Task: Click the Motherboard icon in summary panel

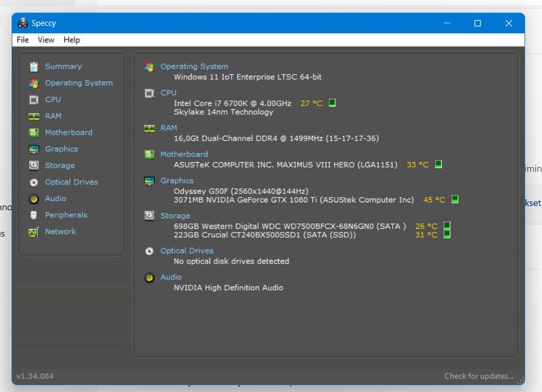Action: pyautogui.click(x=149, y=154)
